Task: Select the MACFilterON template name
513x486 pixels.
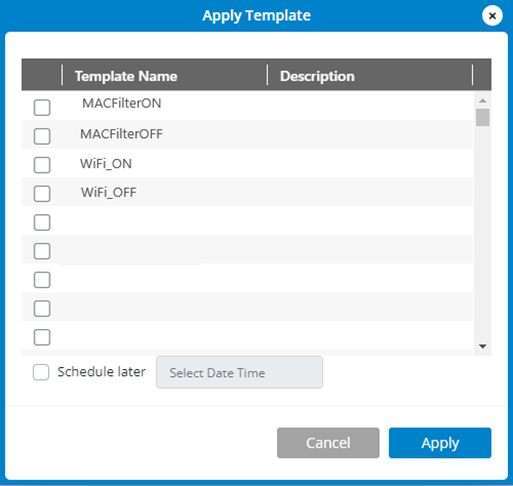Action: pyautogui.click(x=122, y=103)
